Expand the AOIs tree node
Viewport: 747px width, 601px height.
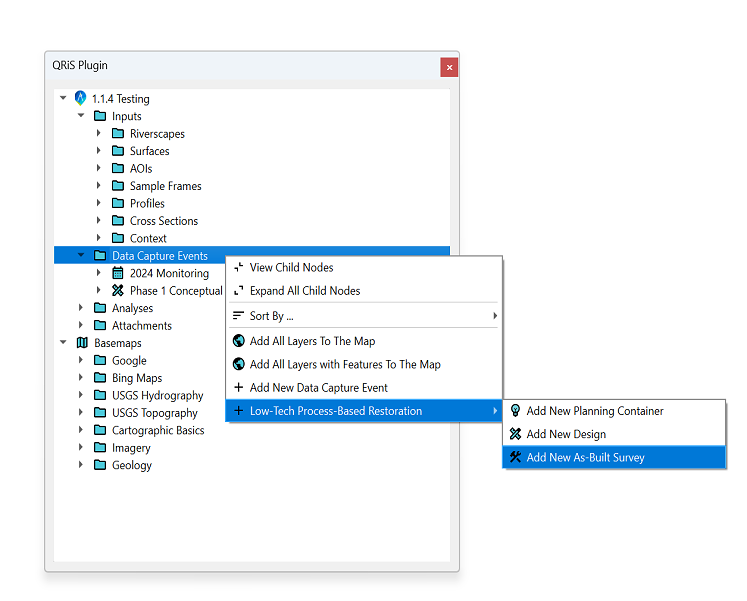pyautogui.click(x=99, y=168)
